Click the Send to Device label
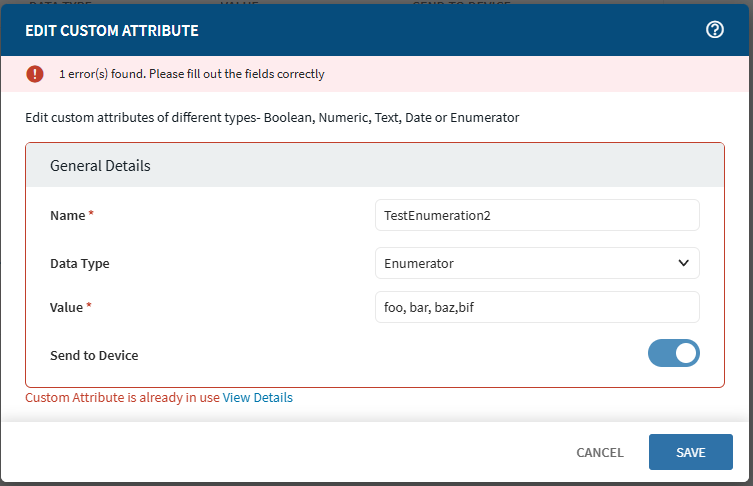This screenshot has width=753, height=486. tap(94, 355)
